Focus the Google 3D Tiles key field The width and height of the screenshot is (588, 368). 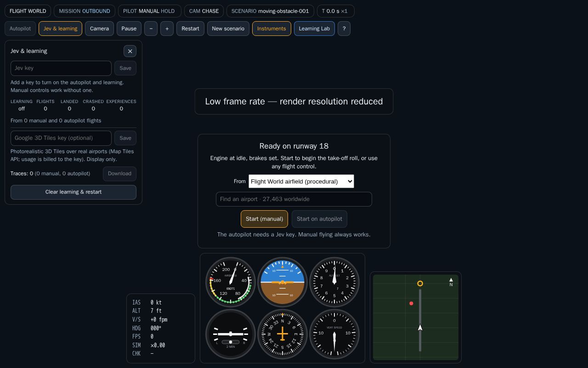click(61, 138)
